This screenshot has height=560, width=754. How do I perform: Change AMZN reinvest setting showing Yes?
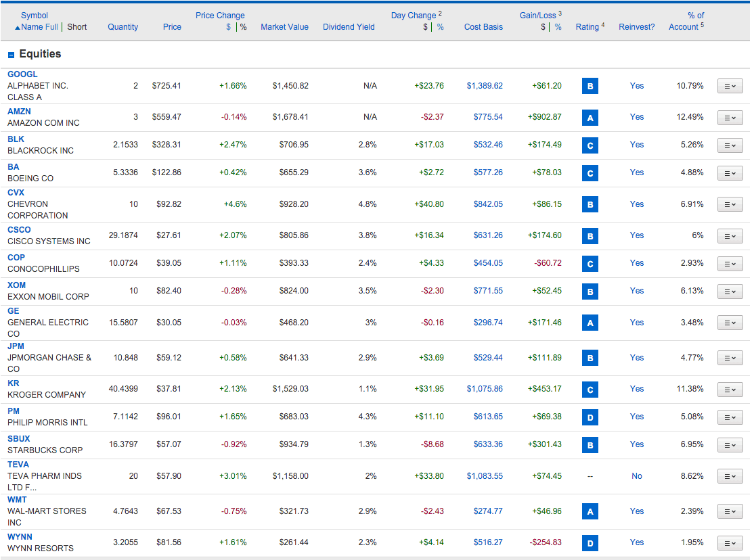click(x=637, y=117)
